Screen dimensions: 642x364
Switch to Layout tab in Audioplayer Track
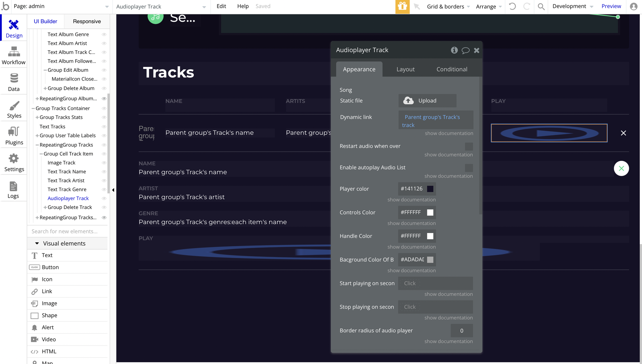405,69
